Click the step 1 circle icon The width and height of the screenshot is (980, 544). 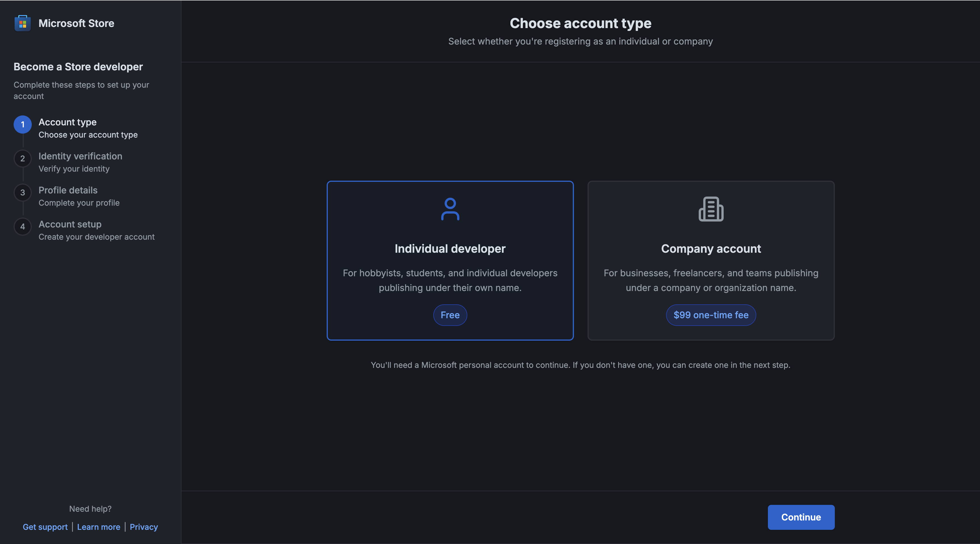tap(22, 125)
